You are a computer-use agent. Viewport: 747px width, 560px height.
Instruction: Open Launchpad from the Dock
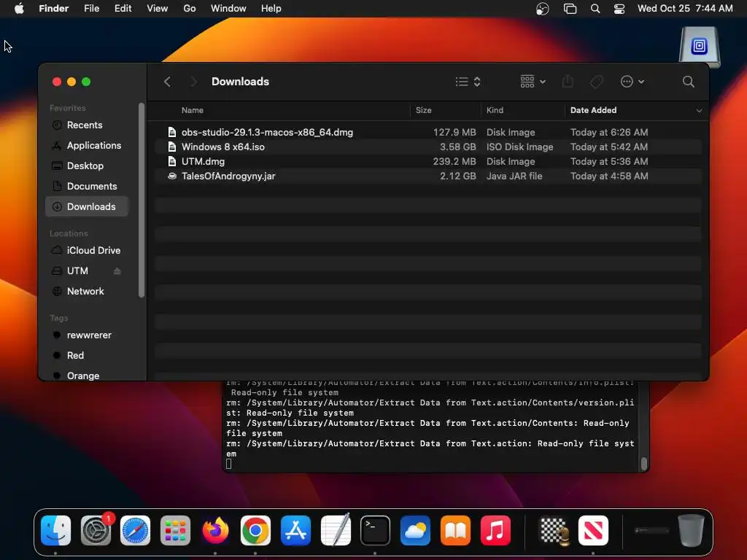click(x=175, y=530)
